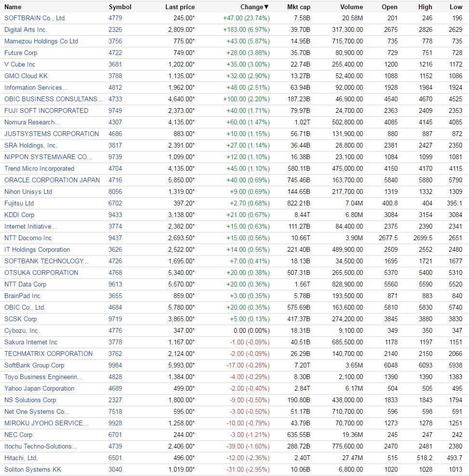The image size is (469, 476).
Task: Open the Hitachi, Ltd. link
Action: tap(21, 458)
